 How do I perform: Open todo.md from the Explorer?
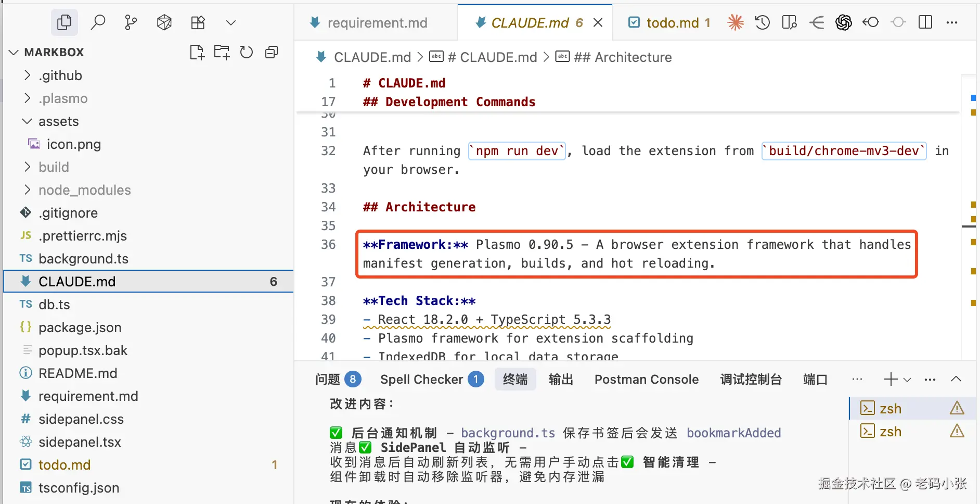click(x=64, y=464)
